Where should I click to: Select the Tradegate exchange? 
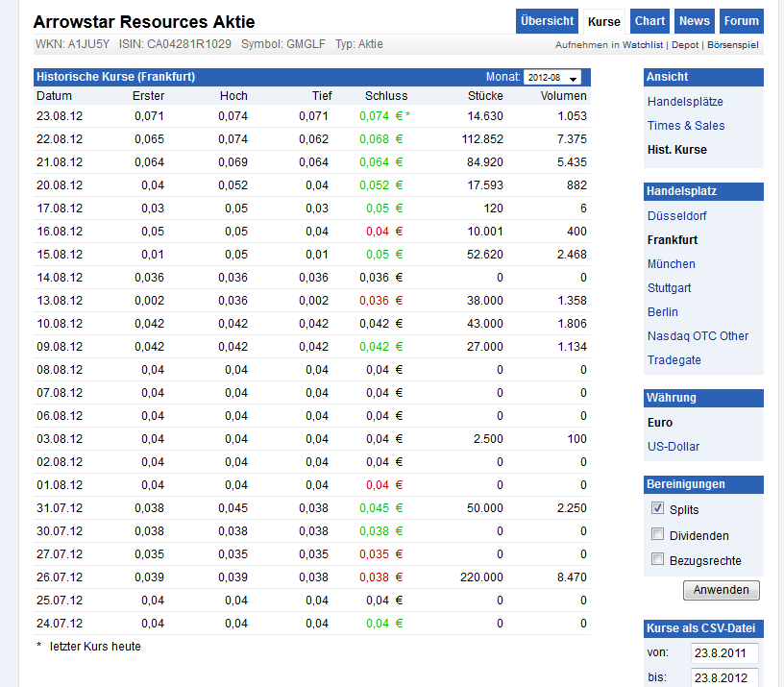pos(674,359)
